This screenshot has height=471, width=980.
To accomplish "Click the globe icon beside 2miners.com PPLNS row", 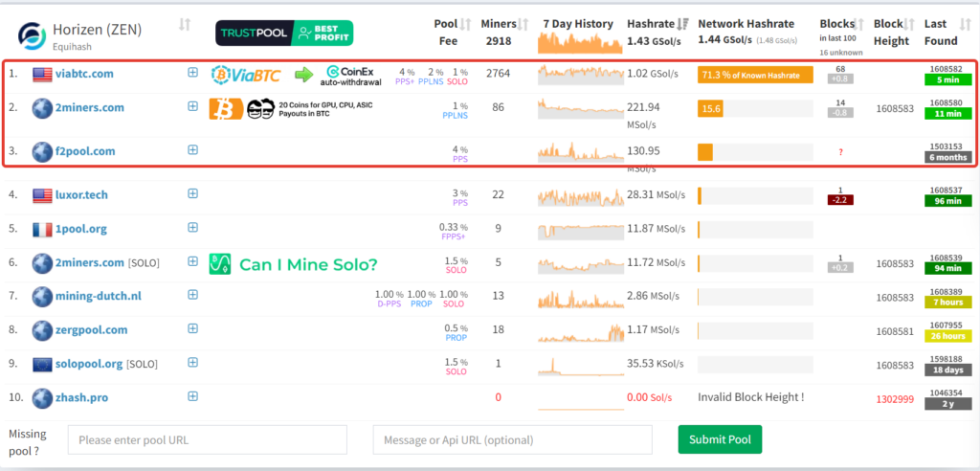I will 42,108.
